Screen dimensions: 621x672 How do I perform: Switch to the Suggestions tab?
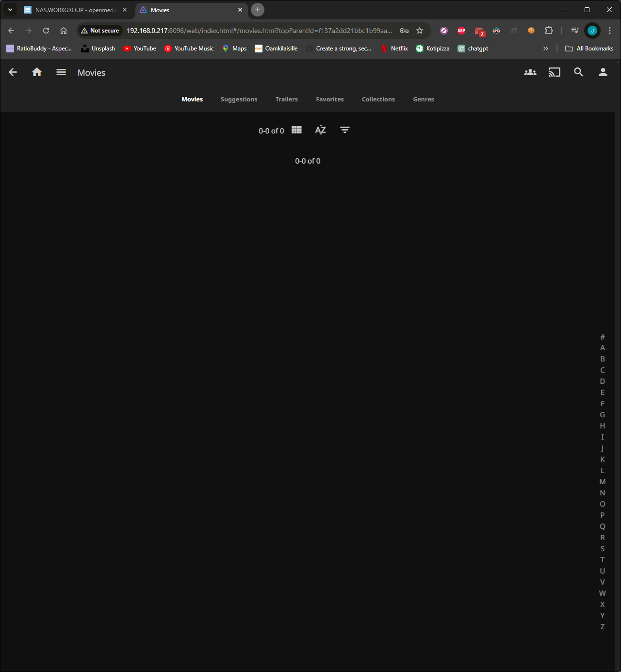[x=239, y=99]
